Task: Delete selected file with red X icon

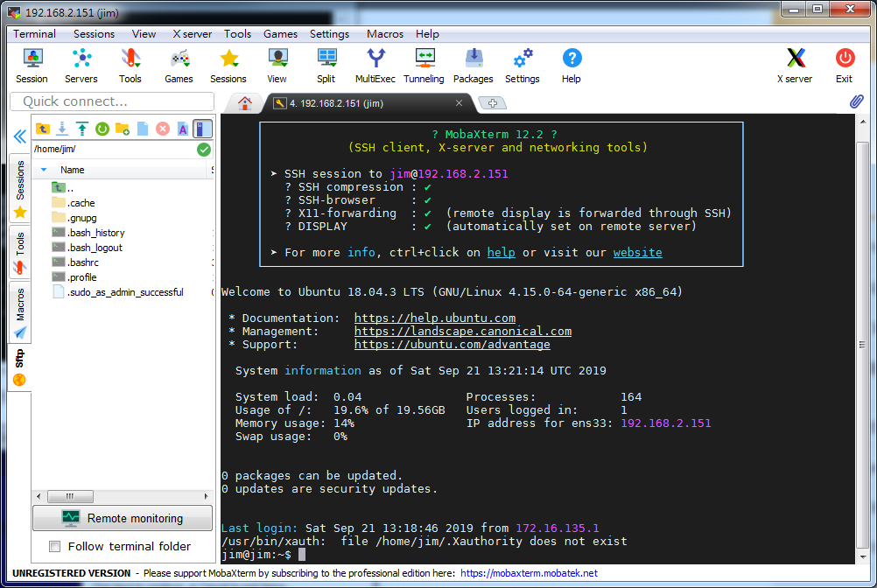Action: tap(163, 129)
